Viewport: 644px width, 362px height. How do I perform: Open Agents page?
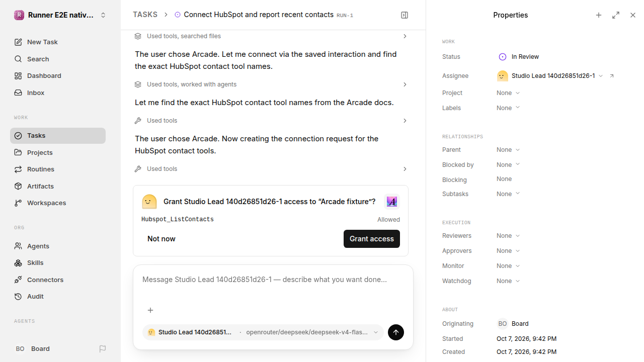(58, 246)
